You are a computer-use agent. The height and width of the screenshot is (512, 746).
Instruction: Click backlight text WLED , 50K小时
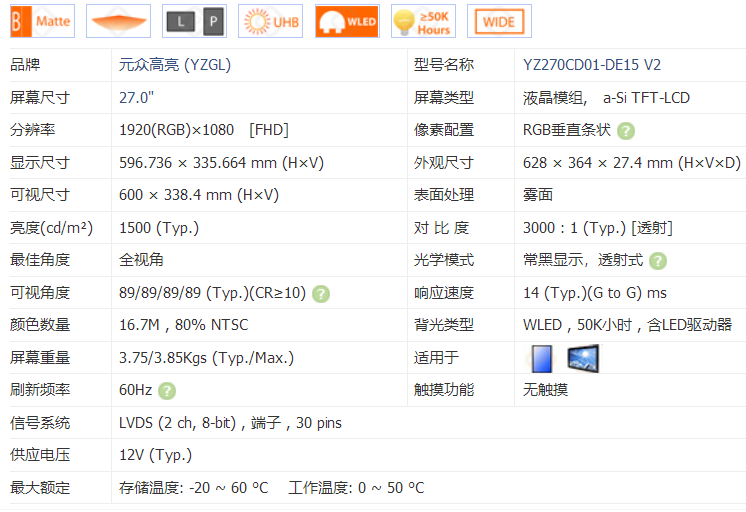point(578,325)
